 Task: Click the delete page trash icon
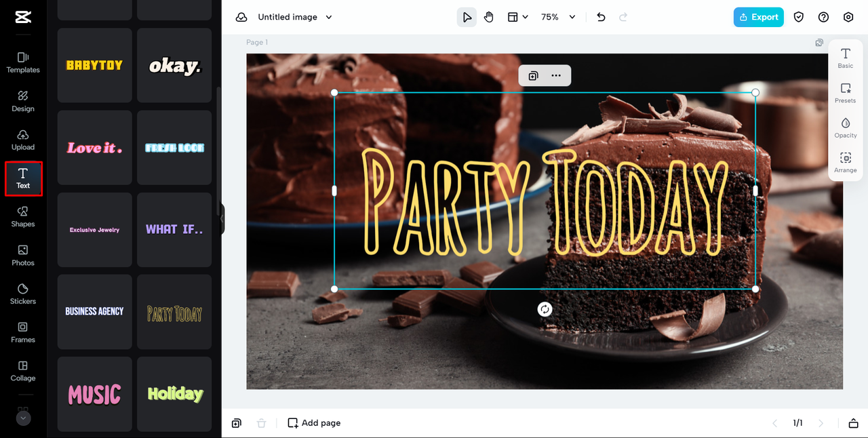click(261, 423)
